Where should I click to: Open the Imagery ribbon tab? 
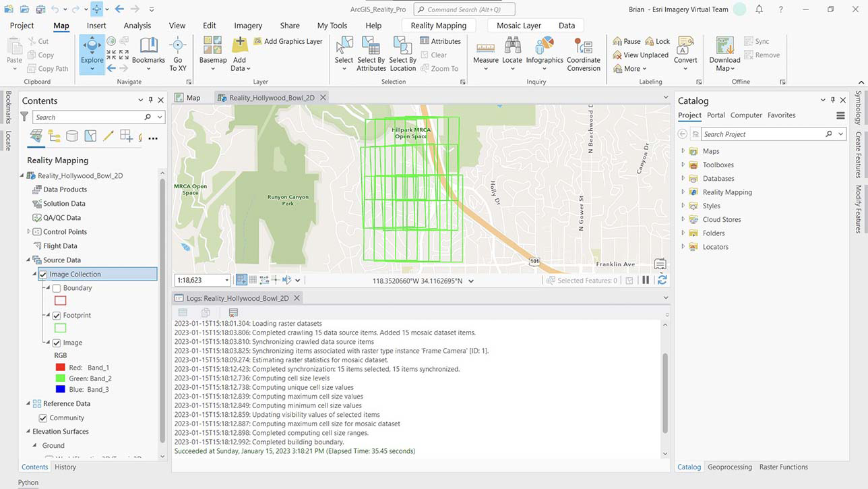coord(248,26)
